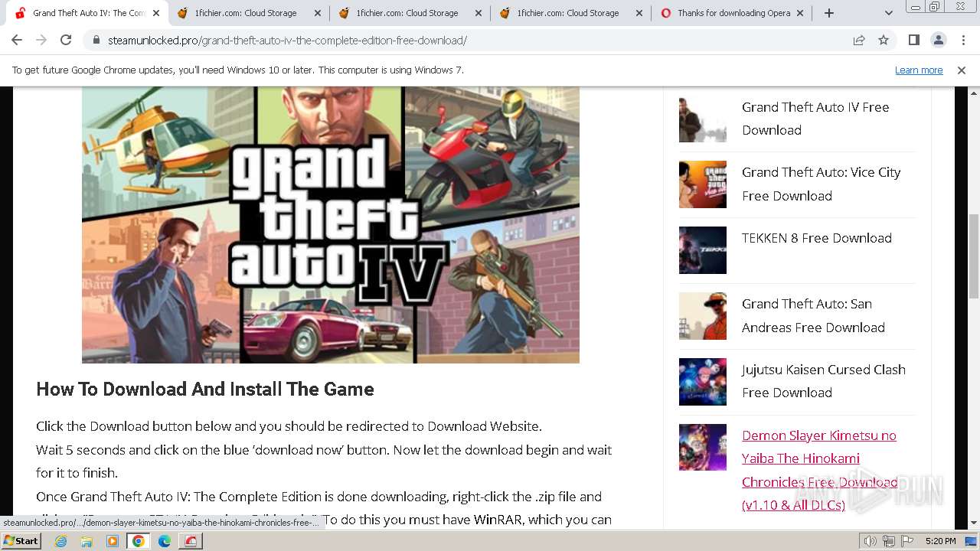Open a new browser tab
980x551 pixels.
pyautogui.click(x=829, y=13)
